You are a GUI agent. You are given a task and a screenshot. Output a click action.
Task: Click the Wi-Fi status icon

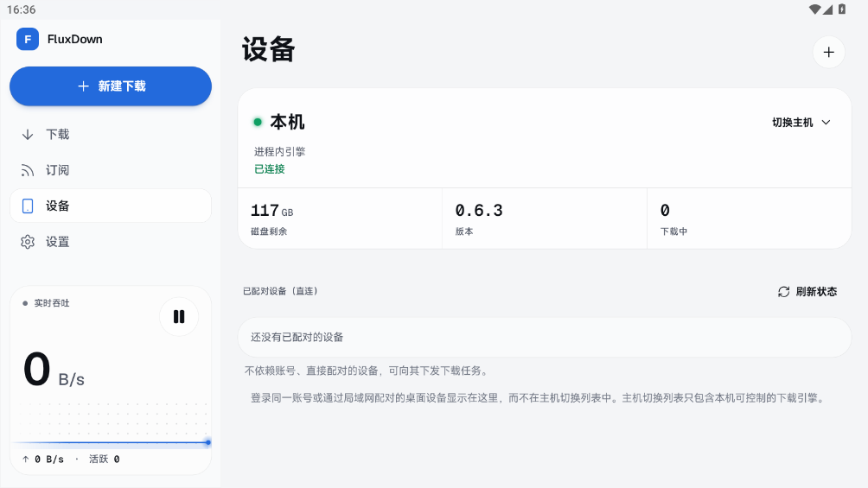(815, 10)
